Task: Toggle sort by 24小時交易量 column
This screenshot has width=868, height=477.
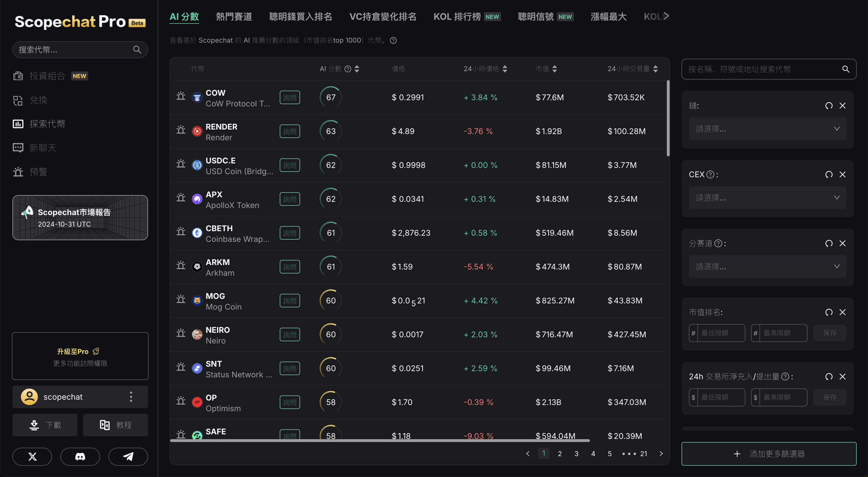Action: tap(656, 69)
